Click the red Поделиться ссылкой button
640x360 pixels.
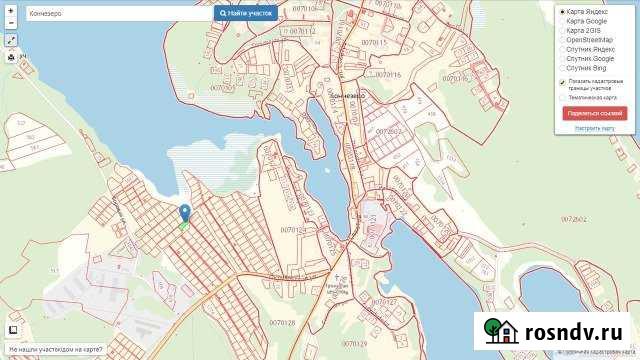click(x=595, y=113)
